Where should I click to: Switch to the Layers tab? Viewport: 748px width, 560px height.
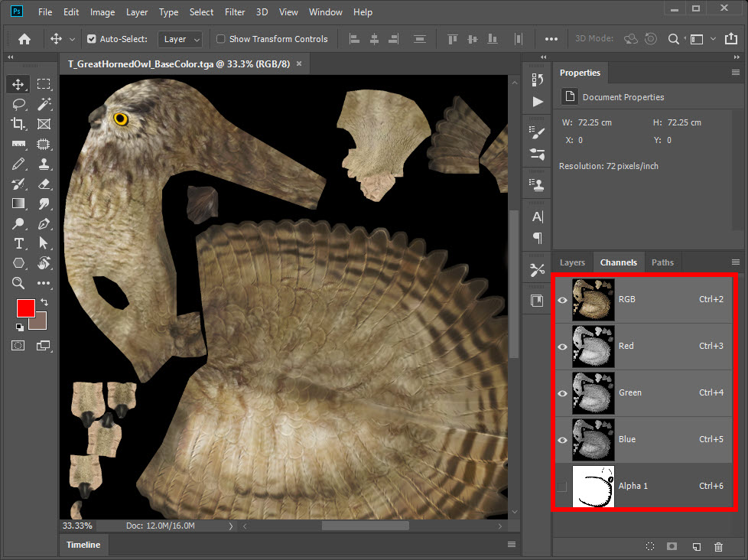pos(572,262)
